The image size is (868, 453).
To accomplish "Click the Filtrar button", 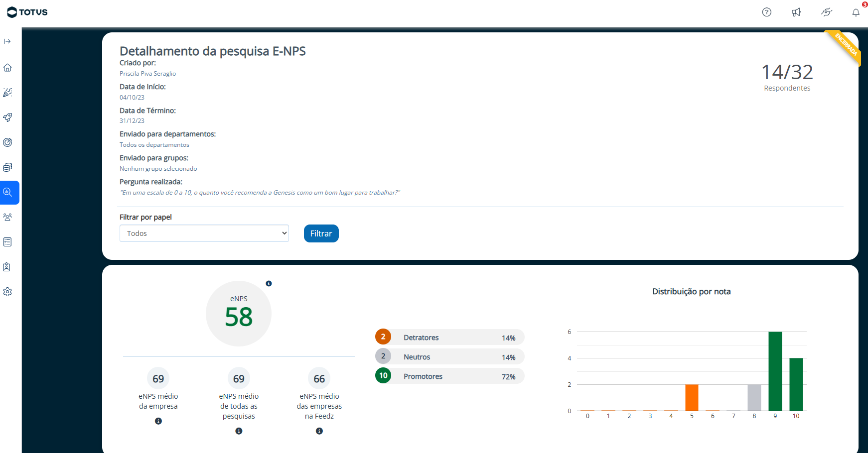I will click(x=321, y=233).
